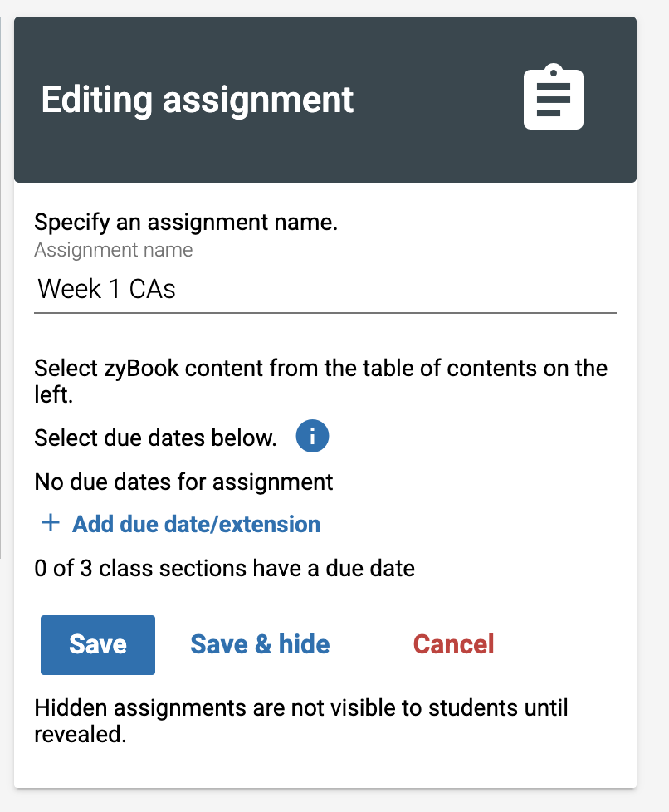669x812 pixels.
Task: Click 'Specify an assignment name.' instruction text
Action: 186,223
